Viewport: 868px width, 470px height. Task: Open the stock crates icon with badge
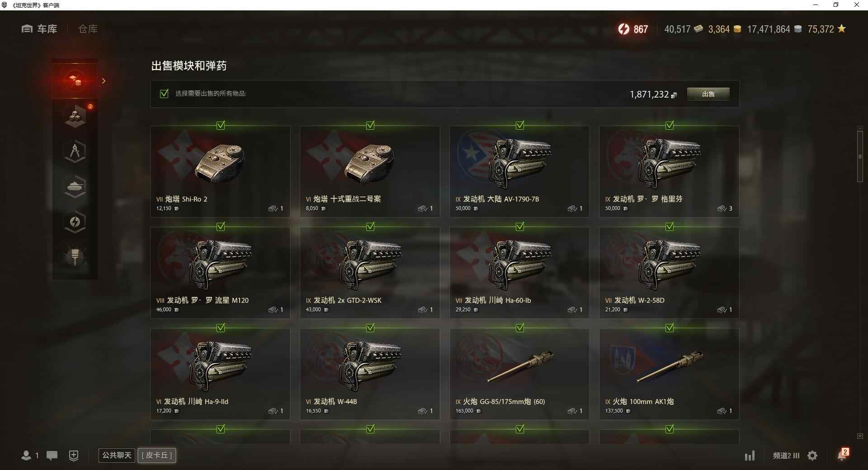75,116
